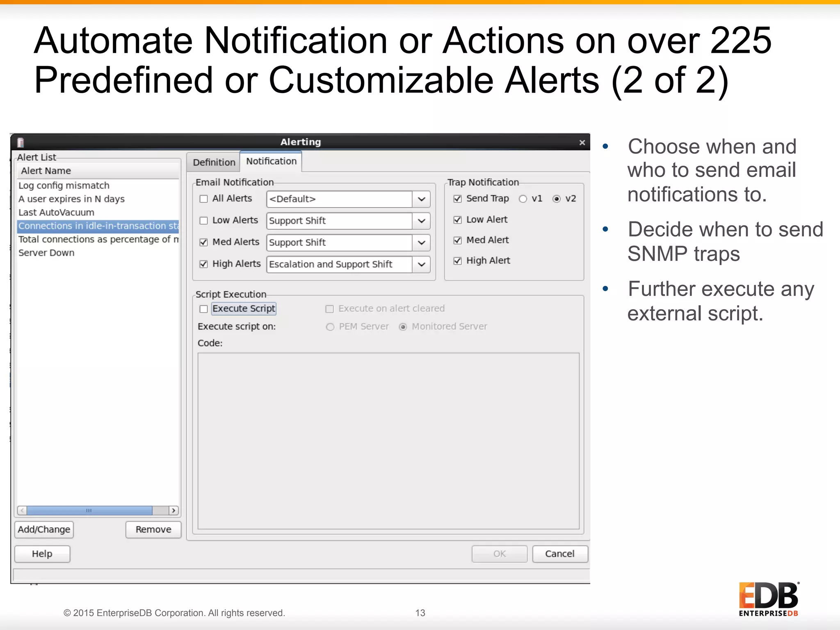Click inside the script Code text area
This screenshot has height=630, width=840.
pos(388,441)
